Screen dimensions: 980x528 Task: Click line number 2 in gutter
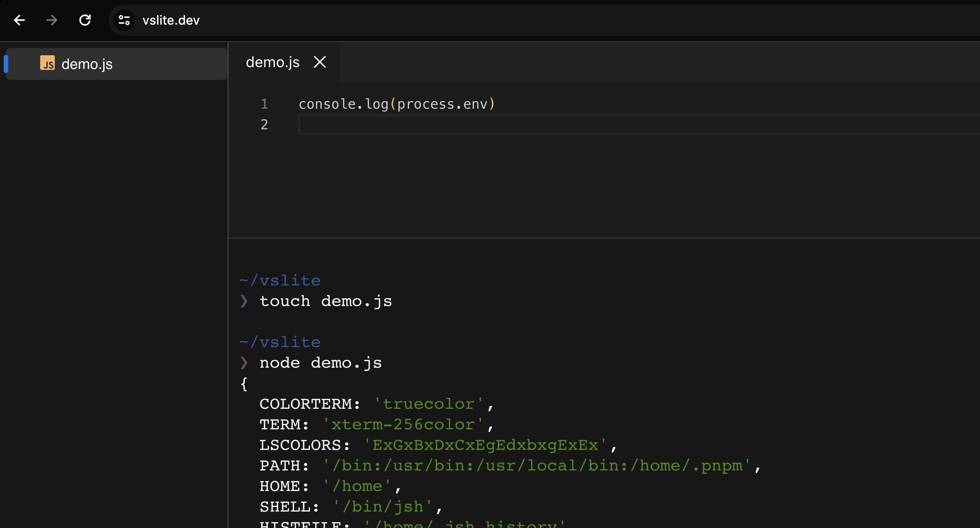(264, 124)
